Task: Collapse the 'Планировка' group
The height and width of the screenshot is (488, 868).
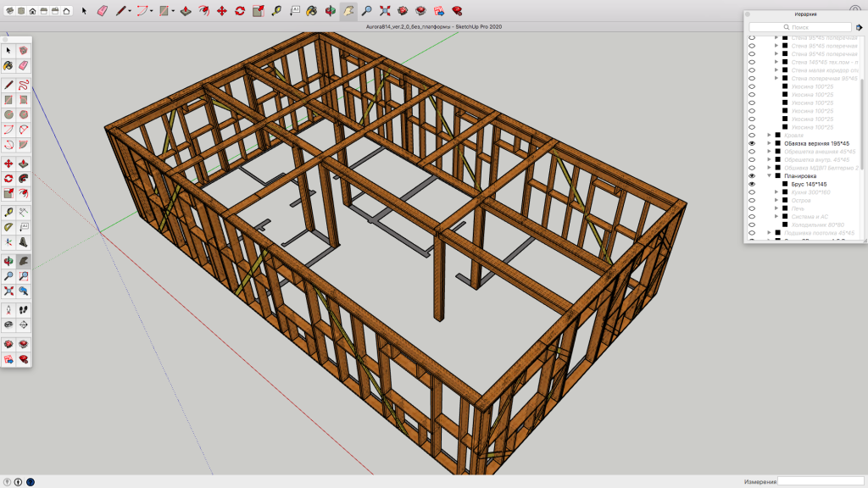Action: [x=769, y=176]
